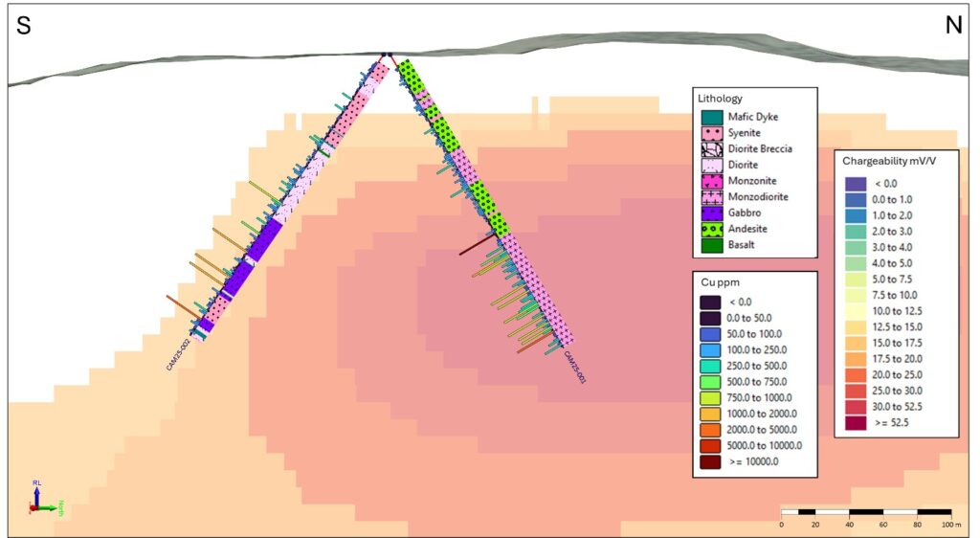Select the '>= 10000.0' Cu ppm swatch
Viewport: 980px width, 538px height.
711,461
